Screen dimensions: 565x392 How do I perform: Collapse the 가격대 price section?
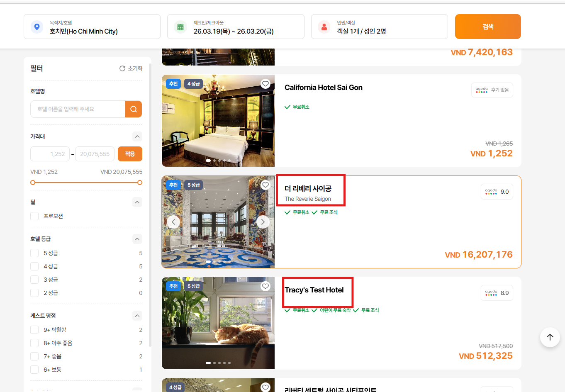point(137,136)
